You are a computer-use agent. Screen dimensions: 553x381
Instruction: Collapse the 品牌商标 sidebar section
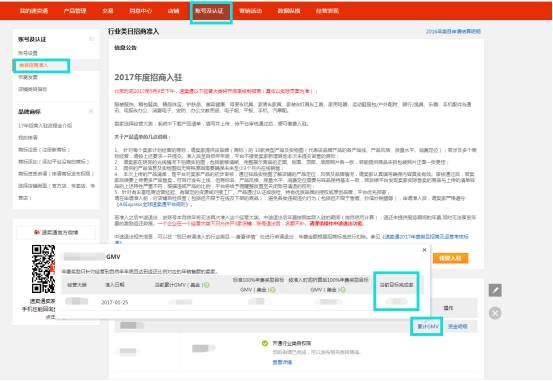tap(91, 111)
